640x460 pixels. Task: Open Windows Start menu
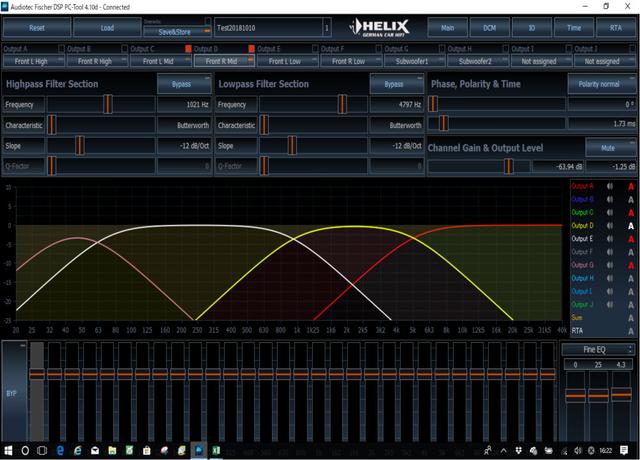8,451
